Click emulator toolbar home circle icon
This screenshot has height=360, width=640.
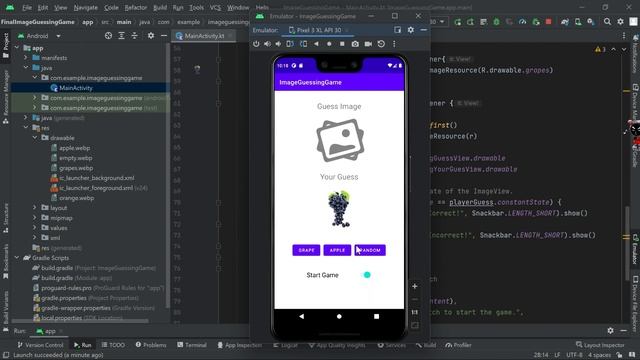point(329,44)
